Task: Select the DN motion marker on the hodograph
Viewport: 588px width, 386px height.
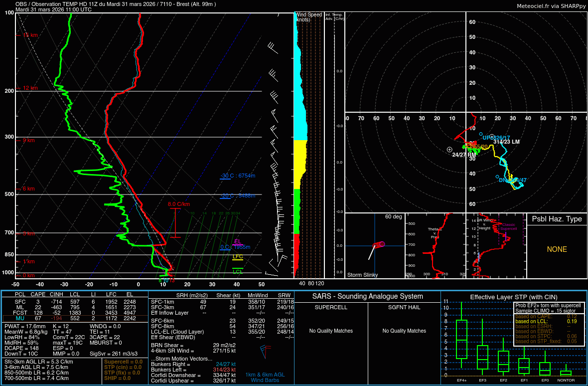Action: [x=497, y=177]
